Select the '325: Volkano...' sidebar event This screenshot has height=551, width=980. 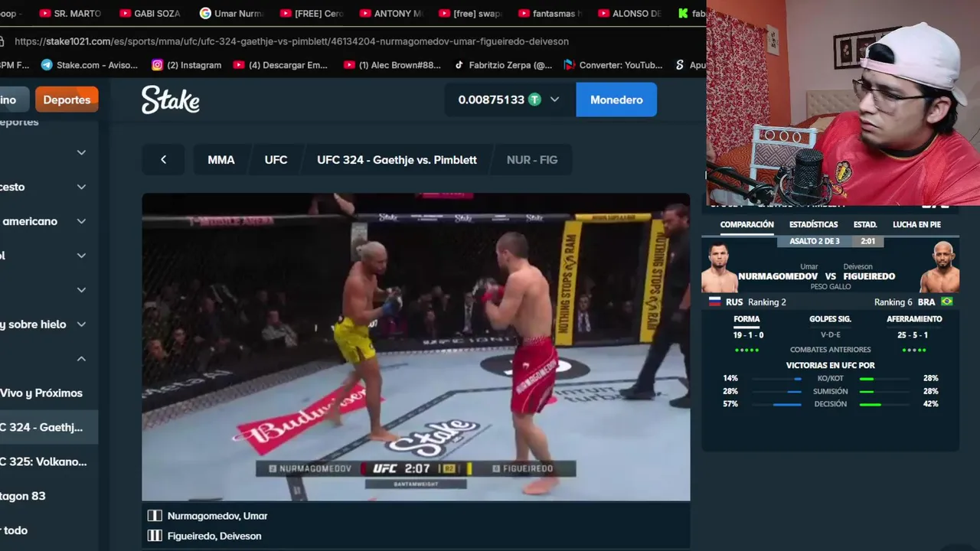pyautogui.click(x=43, y=461)
